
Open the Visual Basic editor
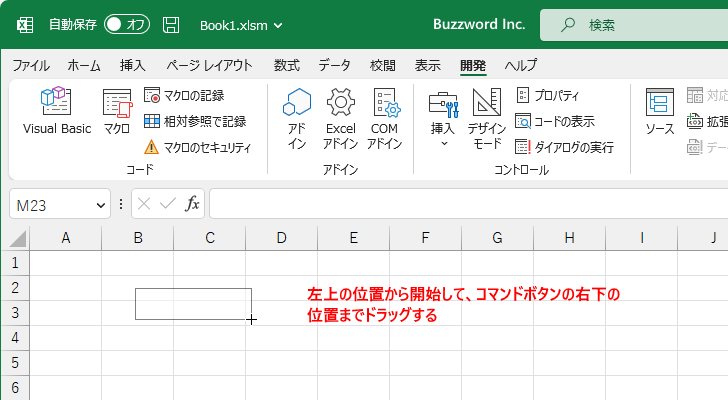pos(57,111)
